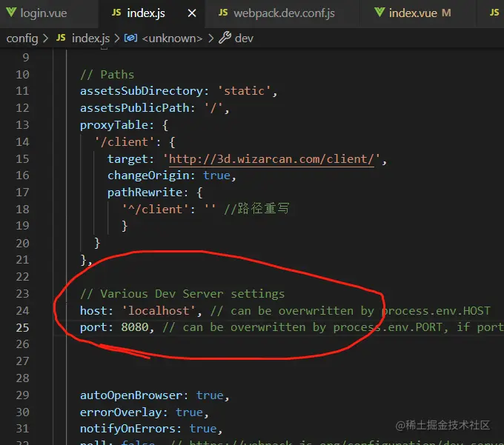Viewport: 504px width, 445px height.
Task: Click the changeOrigin property
Action: (x=148, y=175)
